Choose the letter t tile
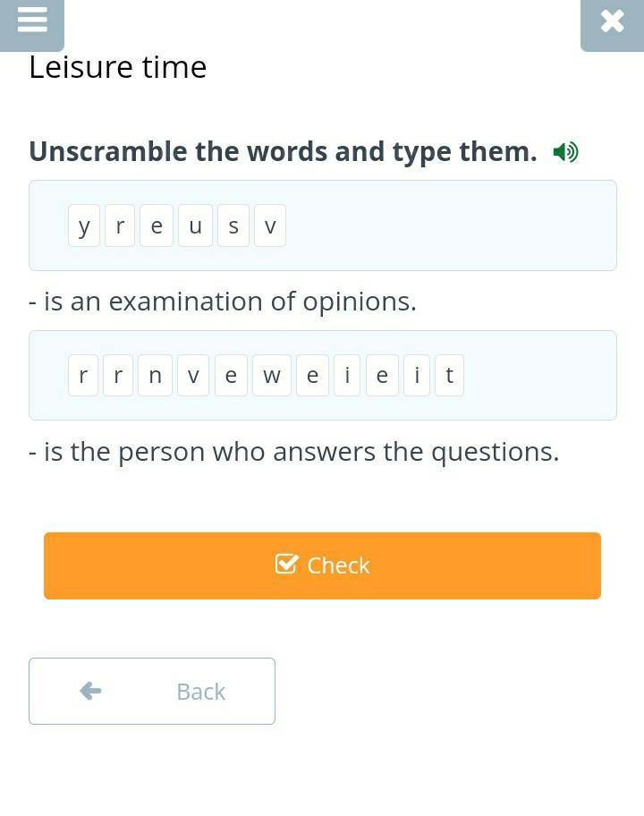 tap(449, 376)
